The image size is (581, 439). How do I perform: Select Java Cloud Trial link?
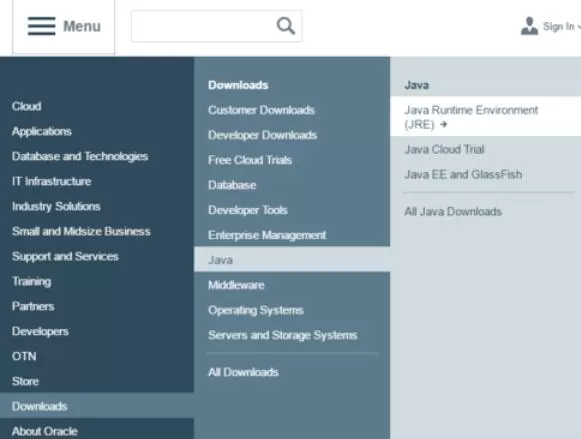(x=444, y=149)
